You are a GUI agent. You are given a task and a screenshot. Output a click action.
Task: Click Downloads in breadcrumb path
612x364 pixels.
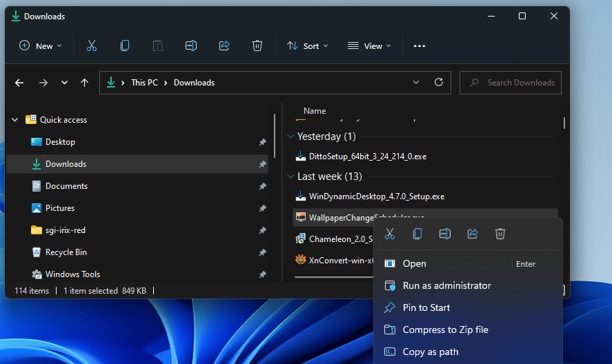(194, 83)
